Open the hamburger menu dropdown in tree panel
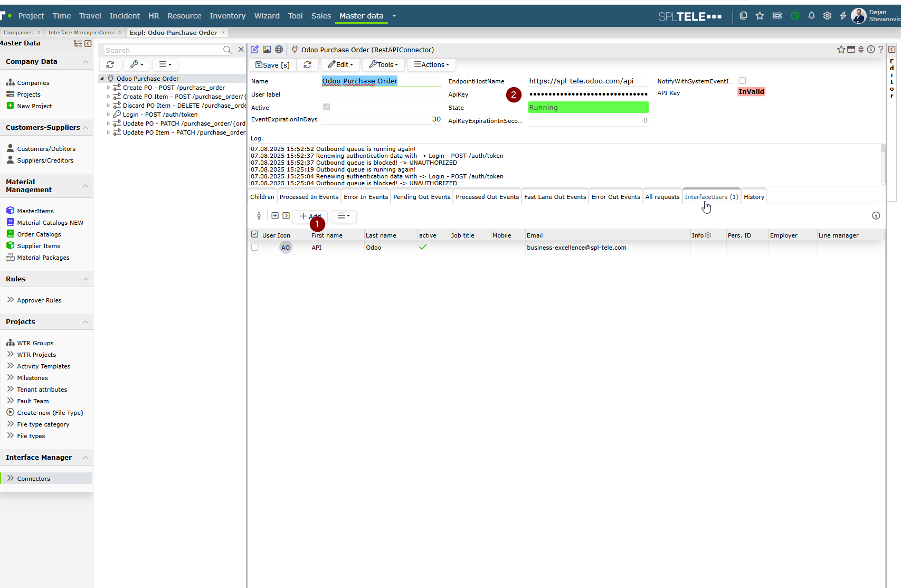Screen dimensions: 901x588 (165, 64)
